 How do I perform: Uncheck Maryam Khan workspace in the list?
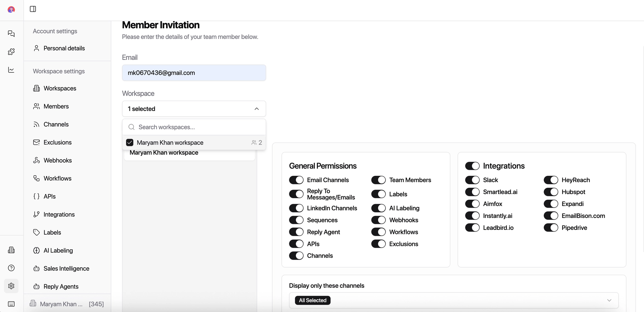(130, 142)
